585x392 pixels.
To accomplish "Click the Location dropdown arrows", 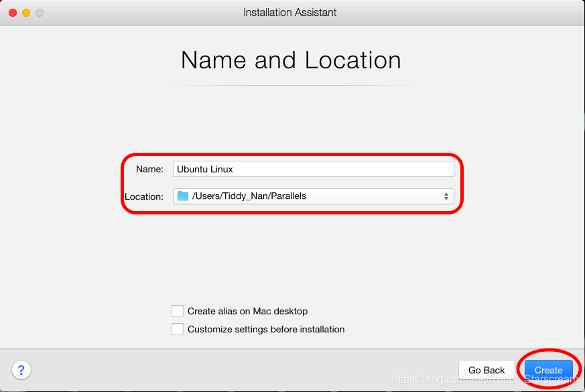I will click(446, 196).
